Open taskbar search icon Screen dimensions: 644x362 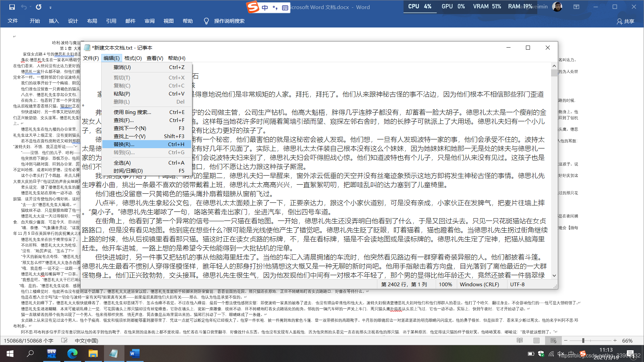[30, 354]
